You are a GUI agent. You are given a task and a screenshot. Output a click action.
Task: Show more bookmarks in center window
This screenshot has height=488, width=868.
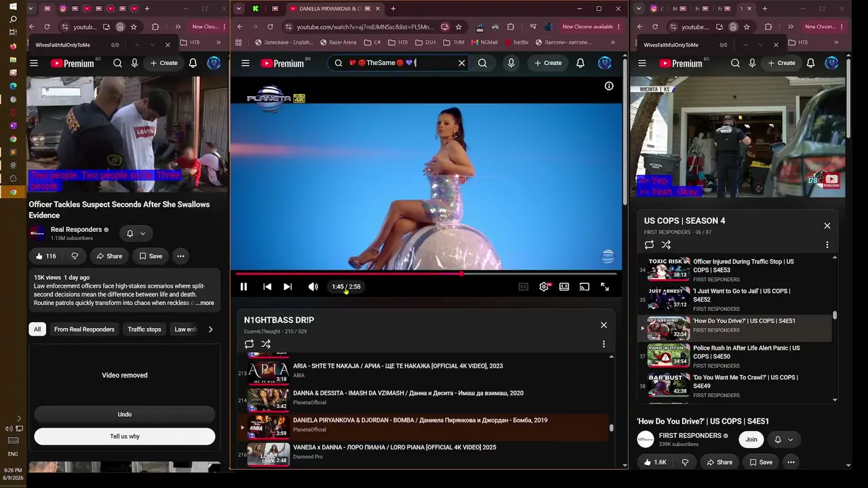(x=612, y=42)
